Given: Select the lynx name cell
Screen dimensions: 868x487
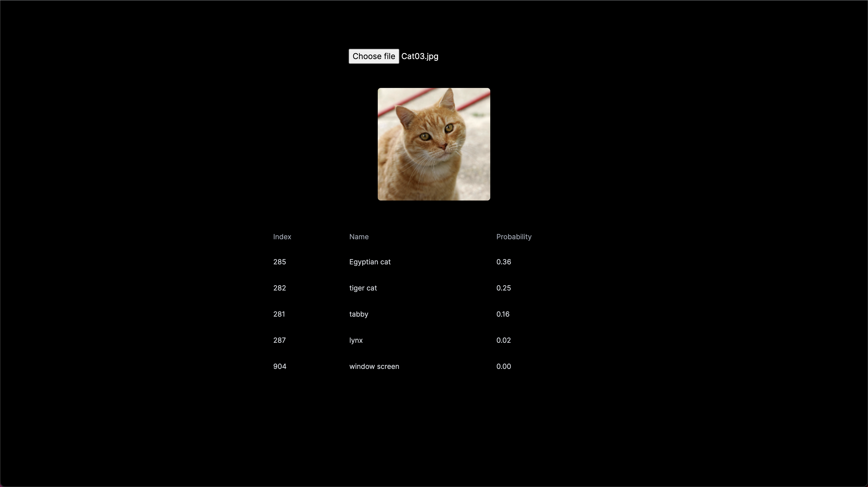Looking at the screenshot, I should [x=356, y=340].
